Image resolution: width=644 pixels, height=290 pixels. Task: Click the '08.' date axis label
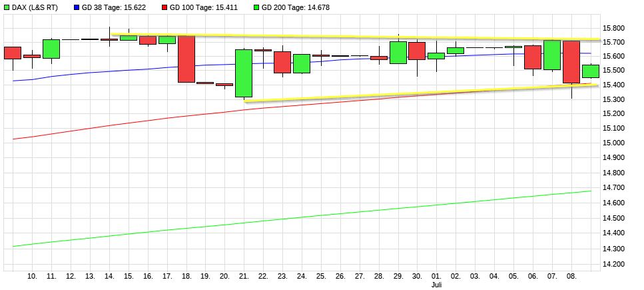[571, 277]
